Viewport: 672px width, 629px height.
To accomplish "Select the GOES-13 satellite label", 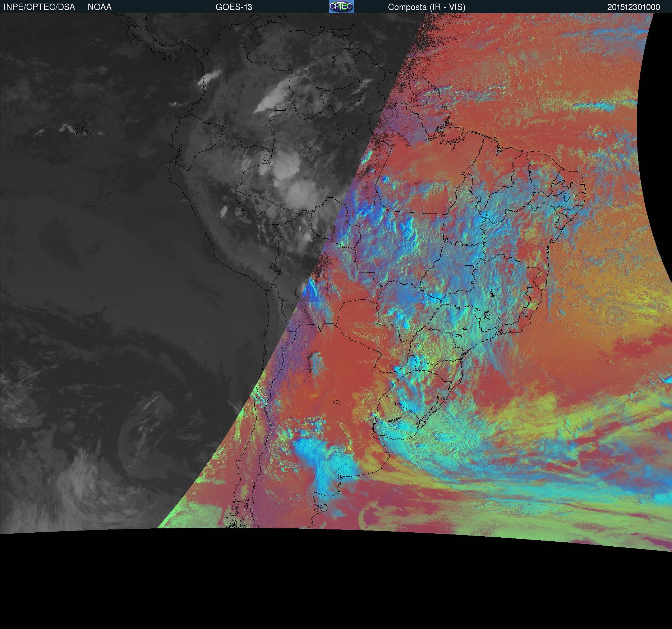I will [x=234, y=7].
